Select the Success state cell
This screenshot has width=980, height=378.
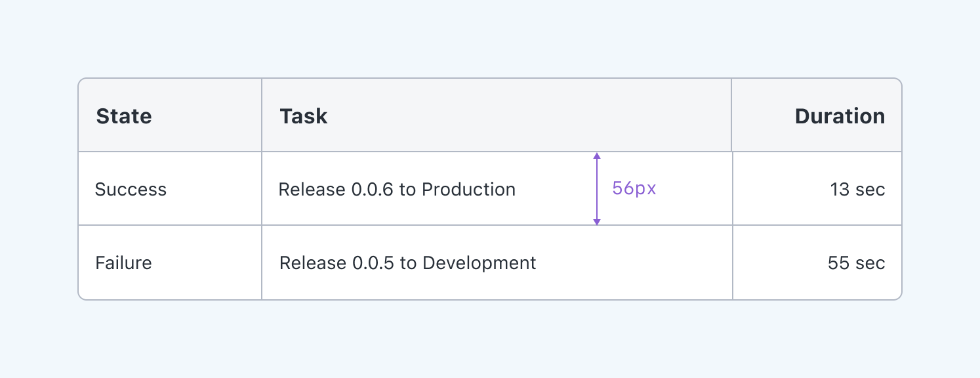coord(131,190)
